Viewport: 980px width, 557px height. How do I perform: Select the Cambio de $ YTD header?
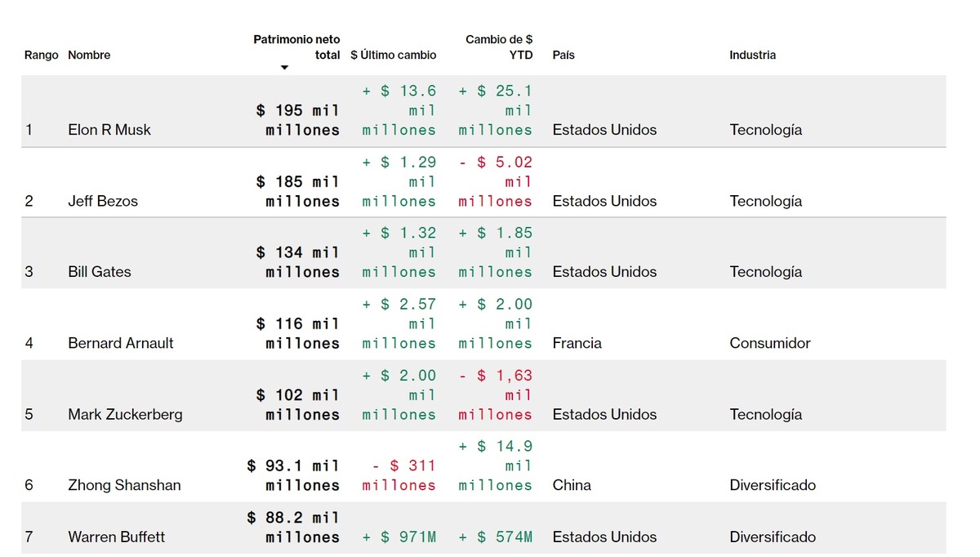point(499,47)
